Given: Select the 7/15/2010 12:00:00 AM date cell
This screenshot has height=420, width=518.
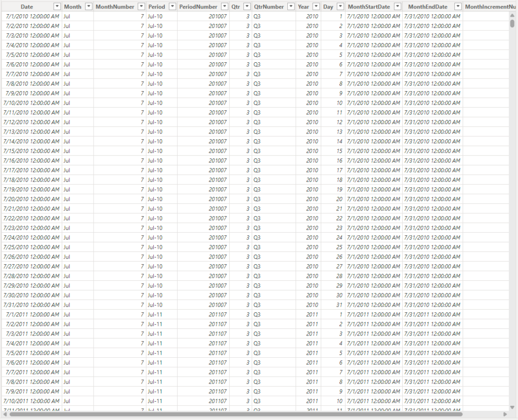Looking at the screenshot, I should coord(32,151).
